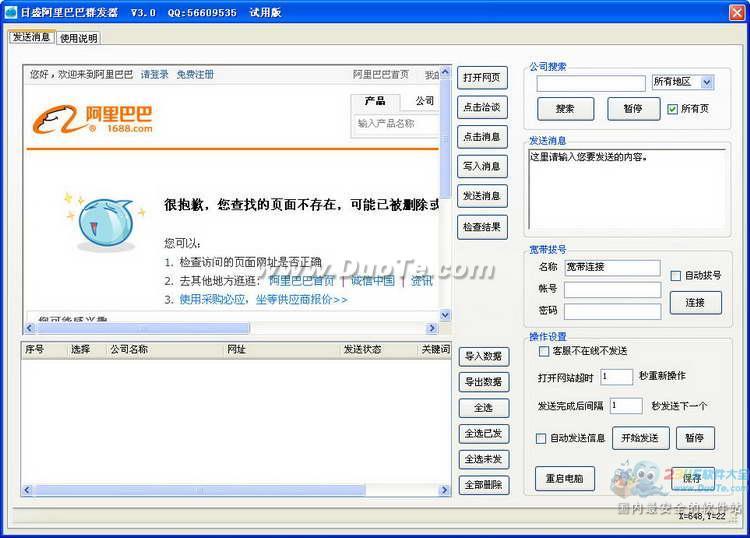Click the 打开网页 button
Image resolution: width=750 pixels, height=538 pixels.
(x=482, y=78)
